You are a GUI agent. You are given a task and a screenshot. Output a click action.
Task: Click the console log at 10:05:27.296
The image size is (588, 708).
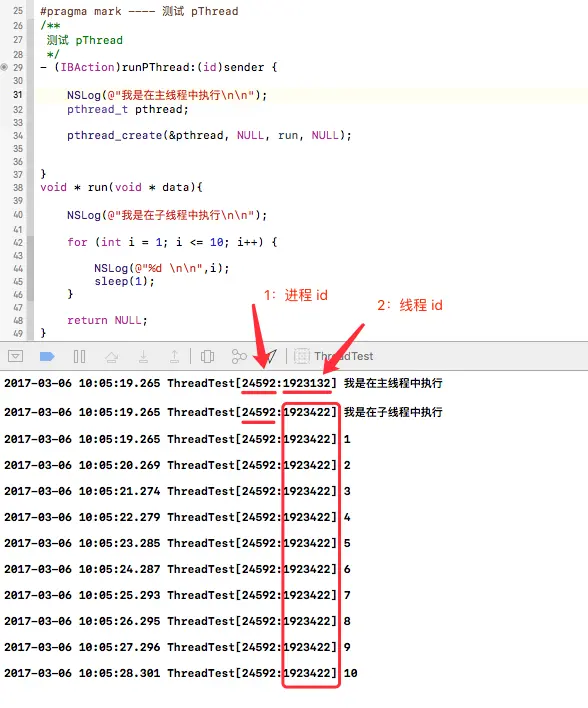point(177,647)
